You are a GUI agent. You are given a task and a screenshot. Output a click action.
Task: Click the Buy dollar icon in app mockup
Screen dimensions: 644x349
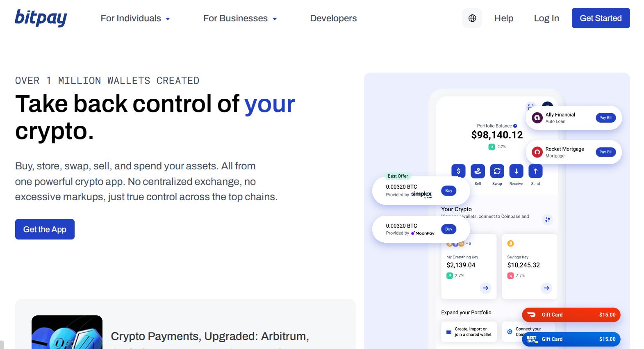click(458, 171)
